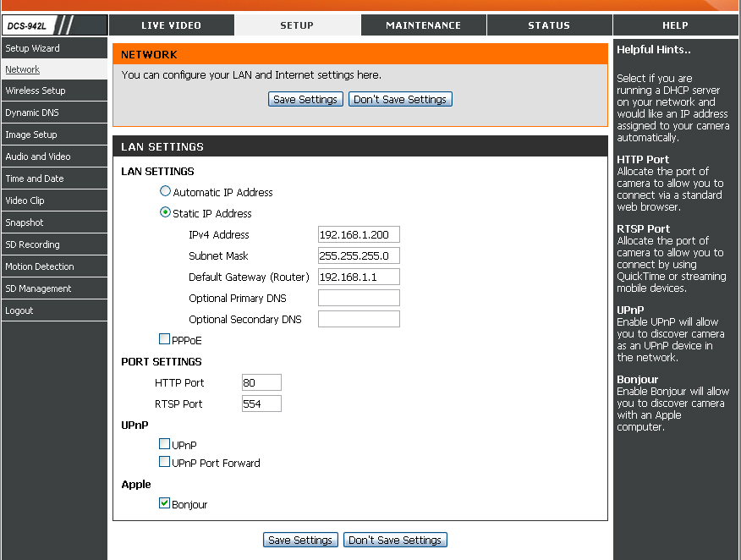Screen dimensions: 741x560
Task: Switch to the Maintenance tab
Action: pos(423,25)
